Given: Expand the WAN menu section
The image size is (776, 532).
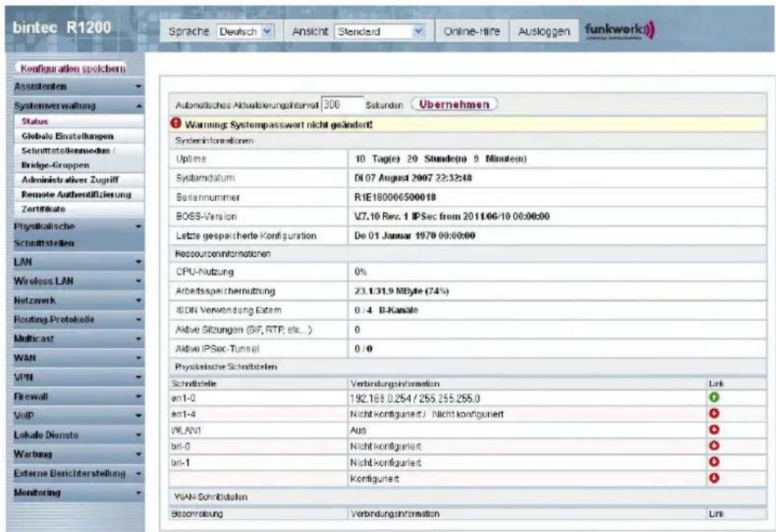Looking at the screenshot, I should click(x=77, y=358).
